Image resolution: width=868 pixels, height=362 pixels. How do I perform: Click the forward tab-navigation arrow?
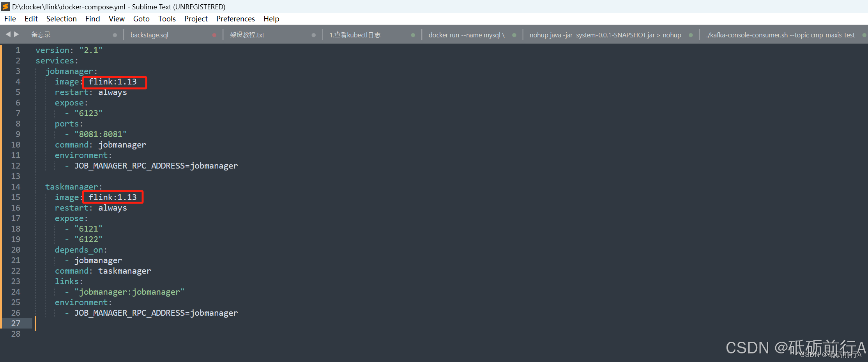[x=17, y=34]
